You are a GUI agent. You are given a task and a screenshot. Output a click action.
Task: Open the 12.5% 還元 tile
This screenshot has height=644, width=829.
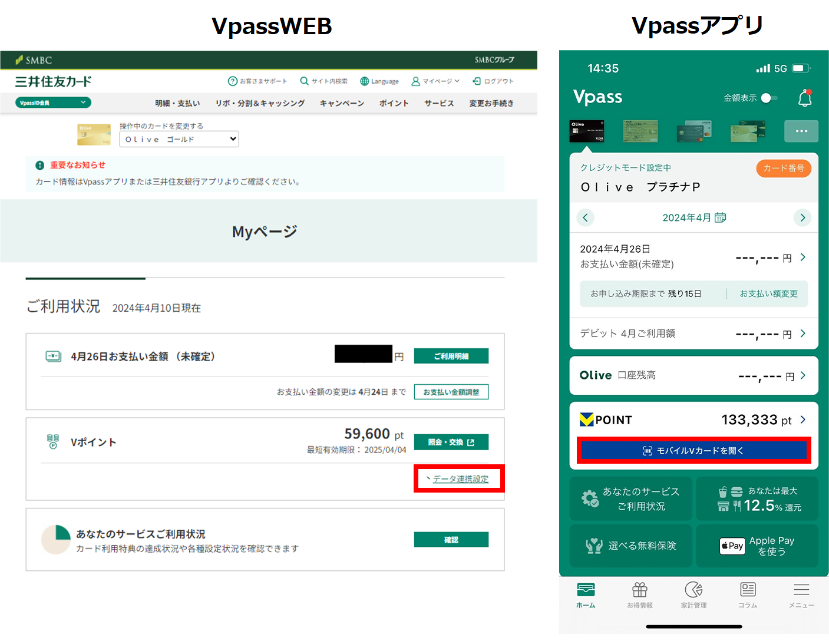tap(757, 498)
